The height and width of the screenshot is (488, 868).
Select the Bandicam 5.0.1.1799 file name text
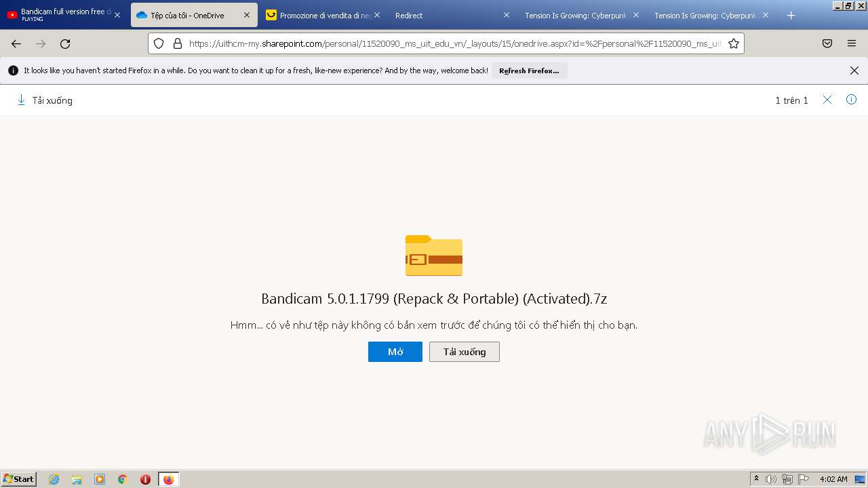point(434,299)
